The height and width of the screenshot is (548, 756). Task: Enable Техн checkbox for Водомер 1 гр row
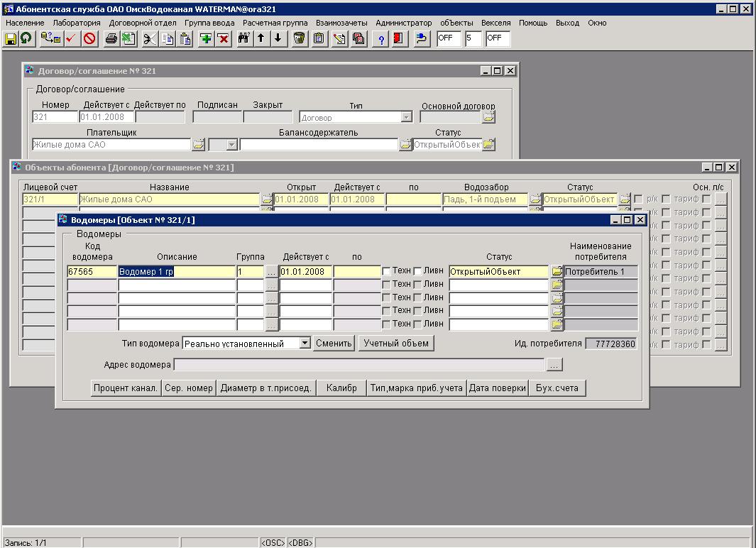tap(387, 271)
